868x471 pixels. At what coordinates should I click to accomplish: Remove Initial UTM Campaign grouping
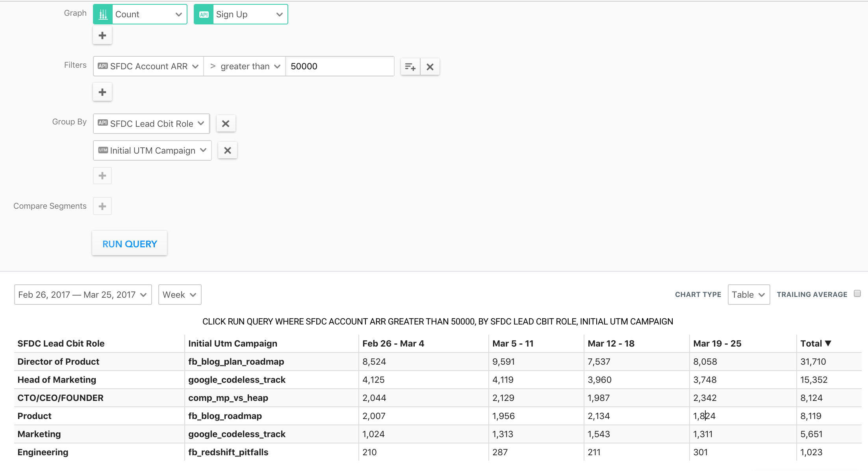click(228, 150)
